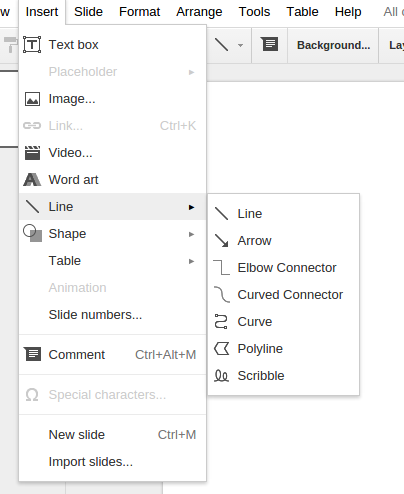Select the Text box icon in Insert menu
The width and height of the screenshot is (404, 494).
tap(32, 45)
